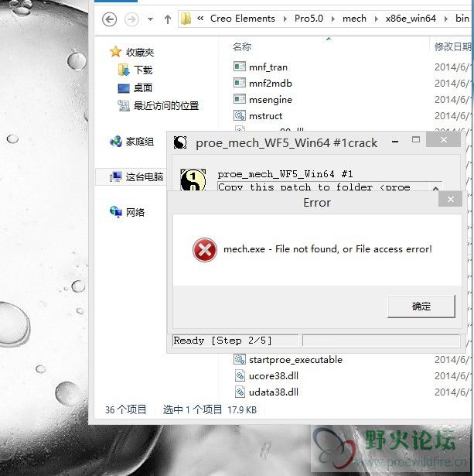474x476 pixels.
Task: Sort files by 名称 column header
Action: [x=242, y=46]
